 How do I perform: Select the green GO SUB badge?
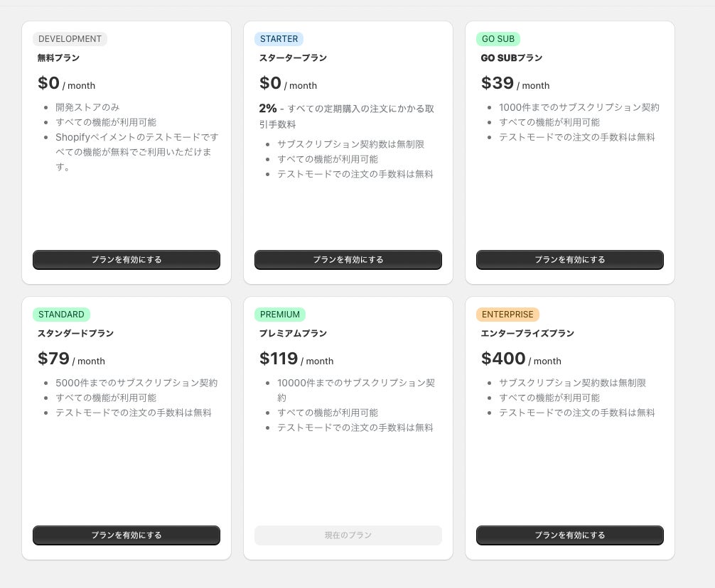point(498,39)
